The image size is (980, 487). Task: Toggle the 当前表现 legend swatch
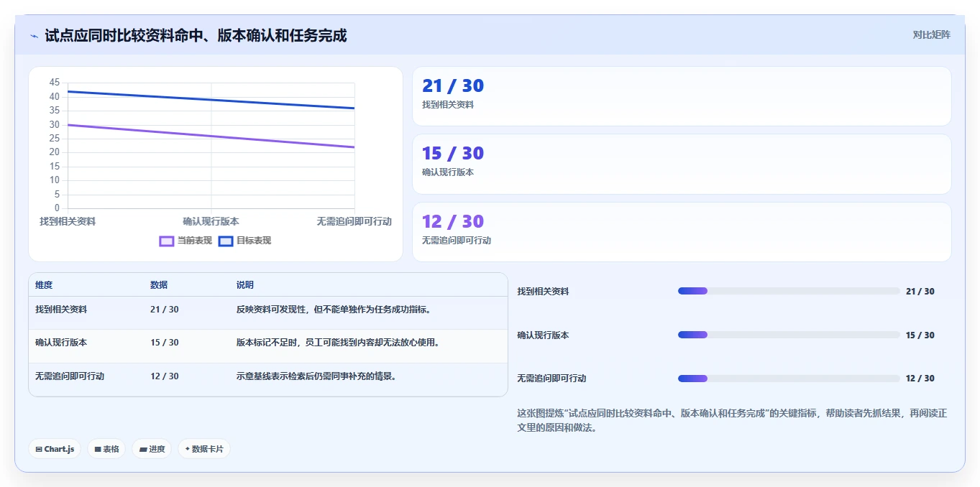coord(167,241)
